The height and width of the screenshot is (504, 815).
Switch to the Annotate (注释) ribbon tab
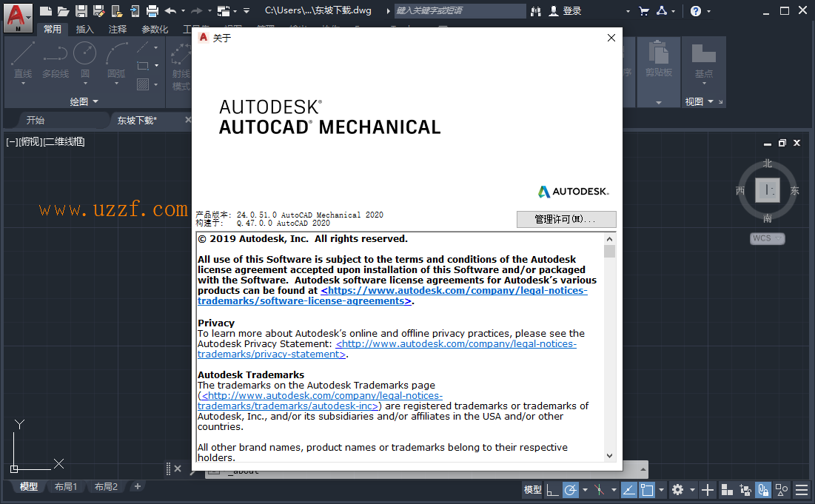[x=118, y=29]
